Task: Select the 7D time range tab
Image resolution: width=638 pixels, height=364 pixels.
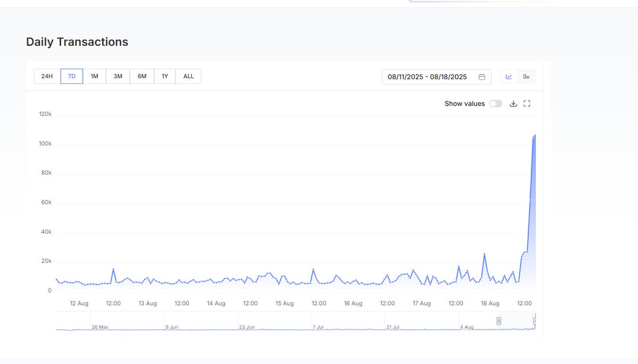Action: [x=71, y=76]
